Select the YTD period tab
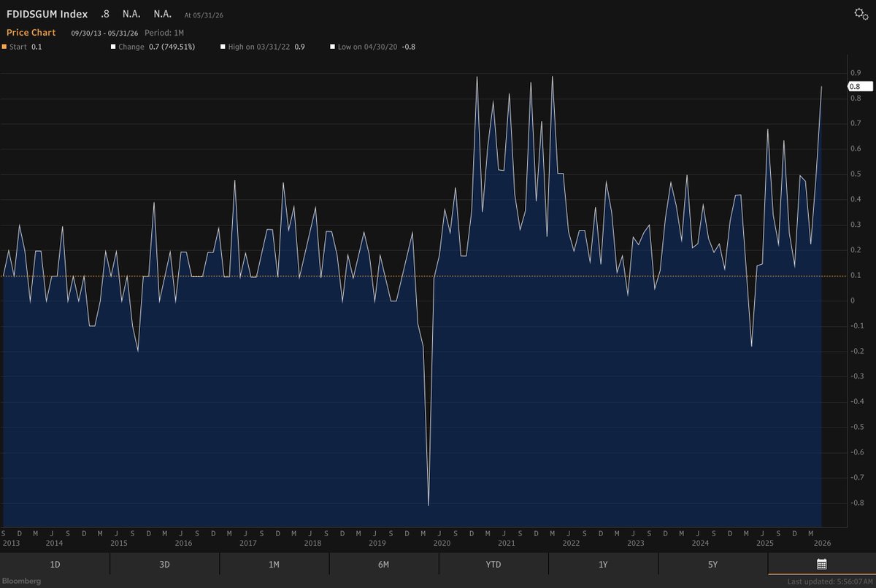This screenshot has height=588, width=876. click(x=493, y=564)
